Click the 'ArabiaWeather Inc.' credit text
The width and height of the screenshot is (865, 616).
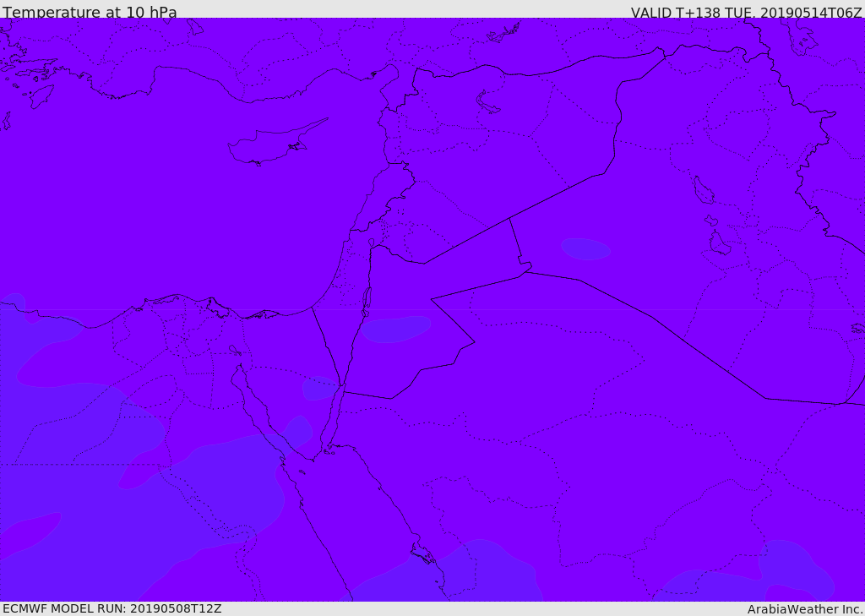coord(805,609)
